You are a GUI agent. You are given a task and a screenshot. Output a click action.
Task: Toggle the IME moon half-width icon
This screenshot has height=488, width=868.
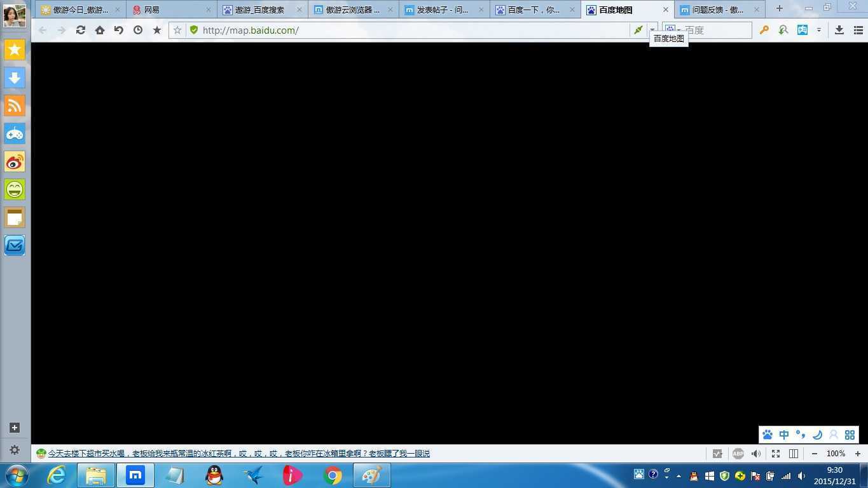pyautogui.click(x=817, y=435)
